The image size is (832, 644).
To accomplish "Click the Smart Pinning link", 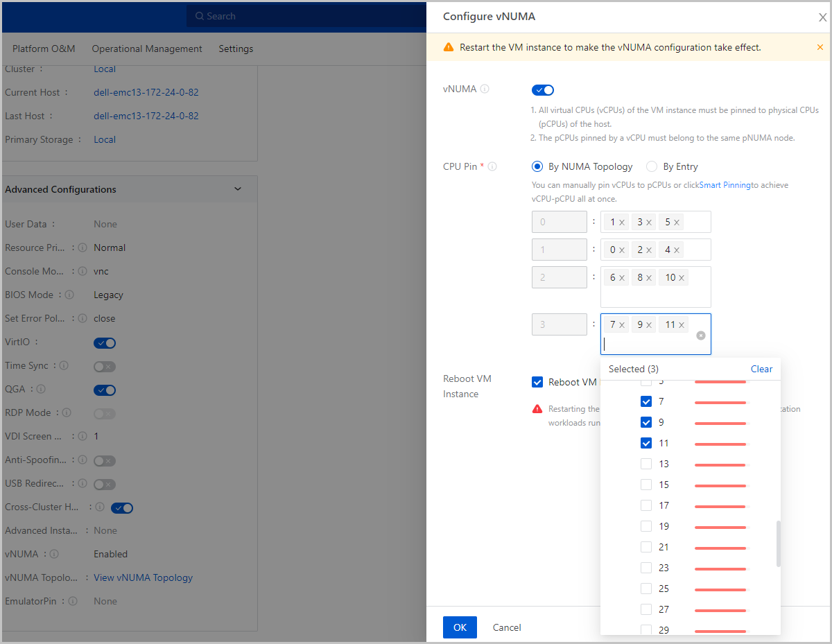I will [725, 185].
